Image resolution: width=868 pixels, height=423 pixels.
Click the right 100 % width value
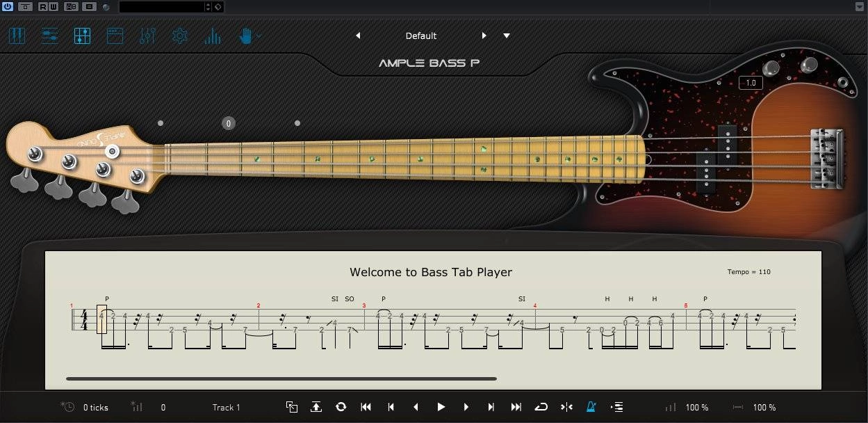point(764,408)
